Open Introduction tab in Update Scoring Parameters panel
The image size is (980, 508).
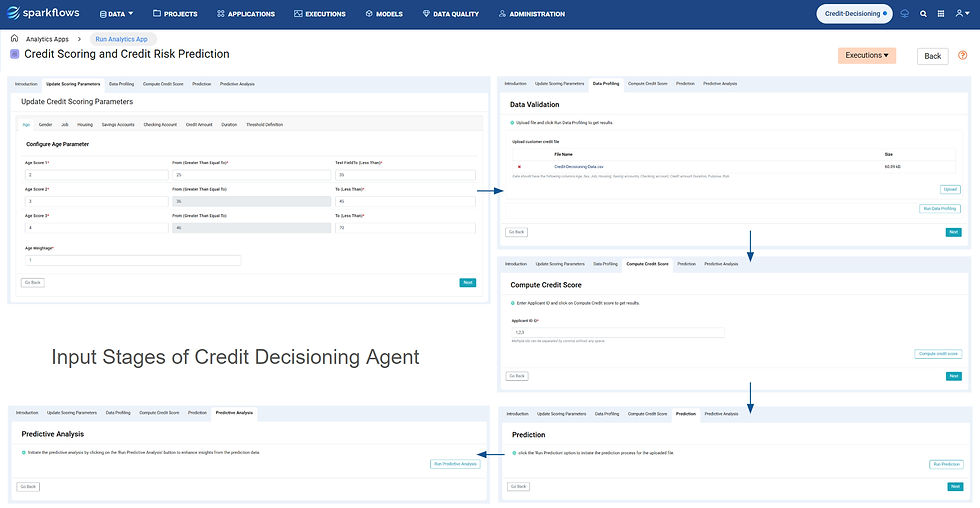[26, 84]
